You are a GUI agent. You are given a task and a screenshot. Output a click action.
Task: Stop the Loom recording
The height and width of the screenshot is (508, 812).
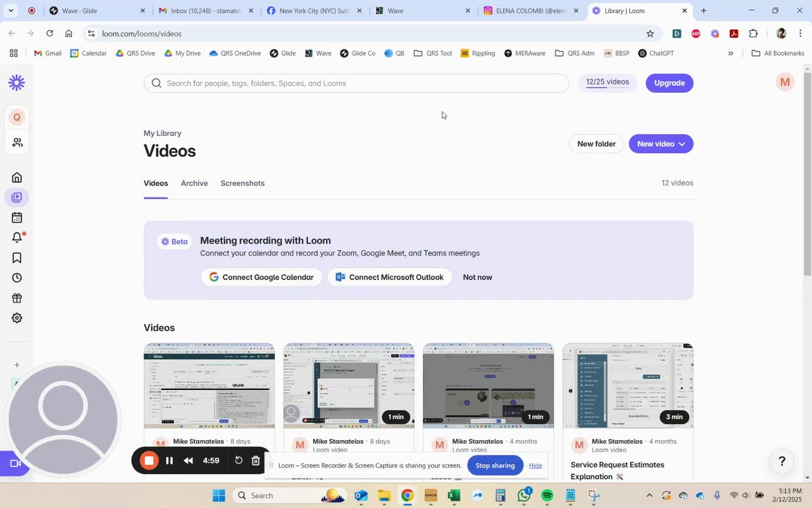pyautogui.click(x=149, y=460)
